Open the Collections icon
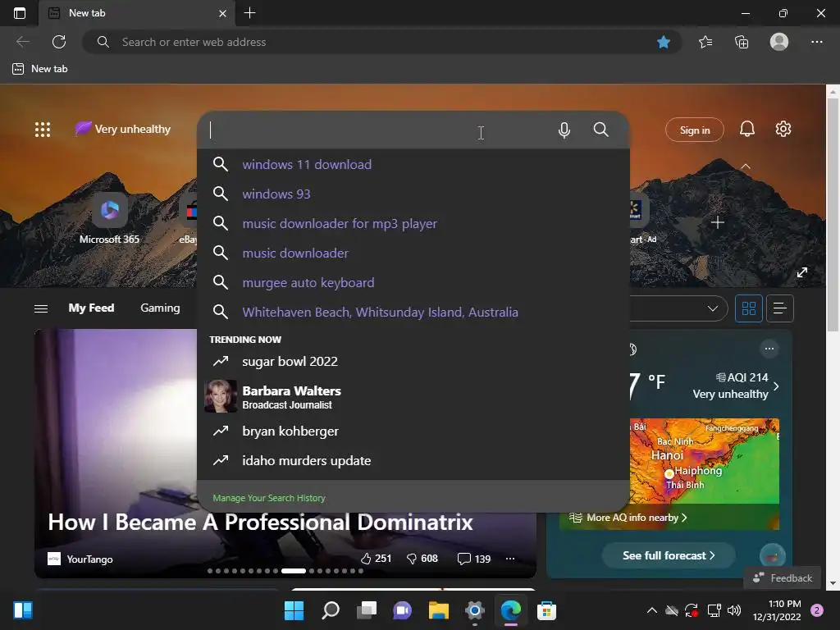 click(x=742, y=42)
